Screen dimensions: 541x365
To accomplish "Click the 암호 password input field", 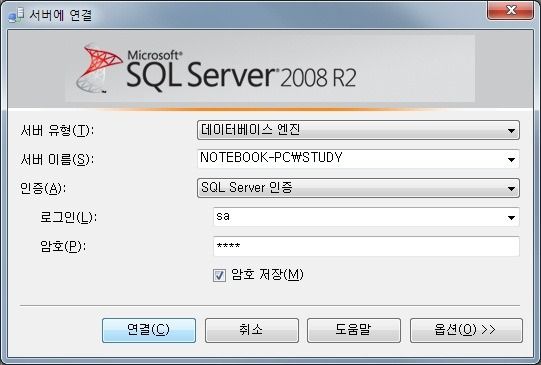I will coord(366,246).
